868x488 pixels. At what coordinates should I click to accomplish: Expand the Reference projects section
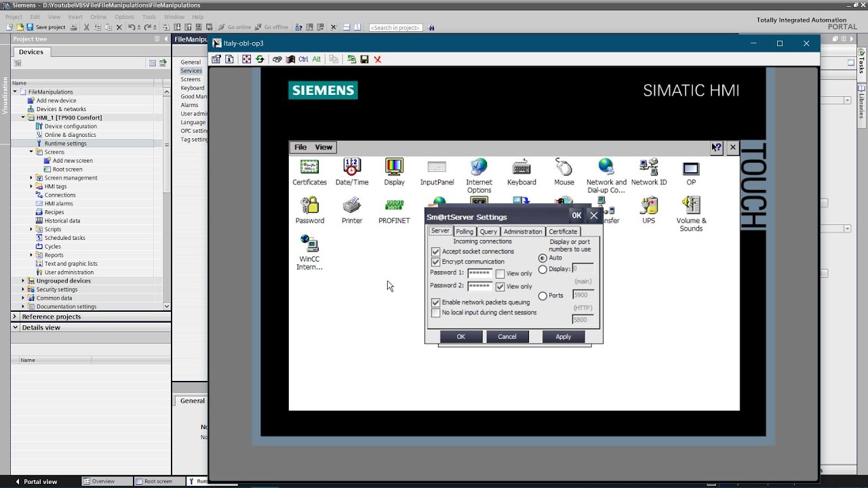(15, 317)
